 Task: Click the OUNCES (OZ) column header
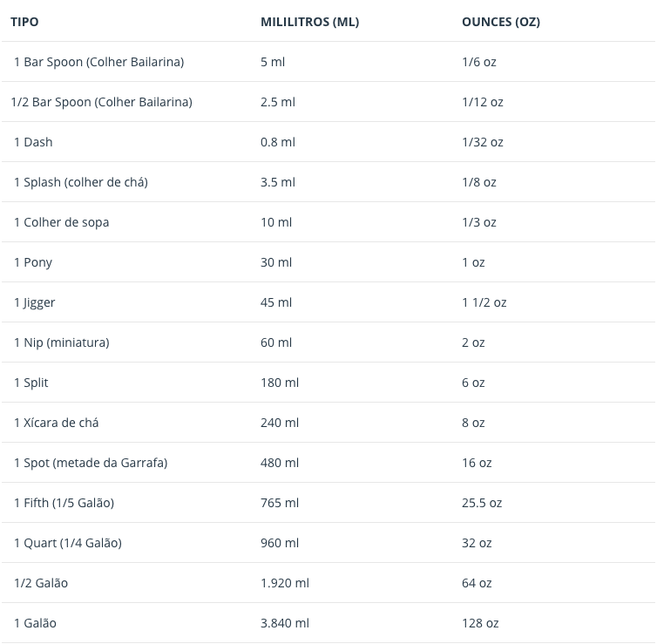500,22
